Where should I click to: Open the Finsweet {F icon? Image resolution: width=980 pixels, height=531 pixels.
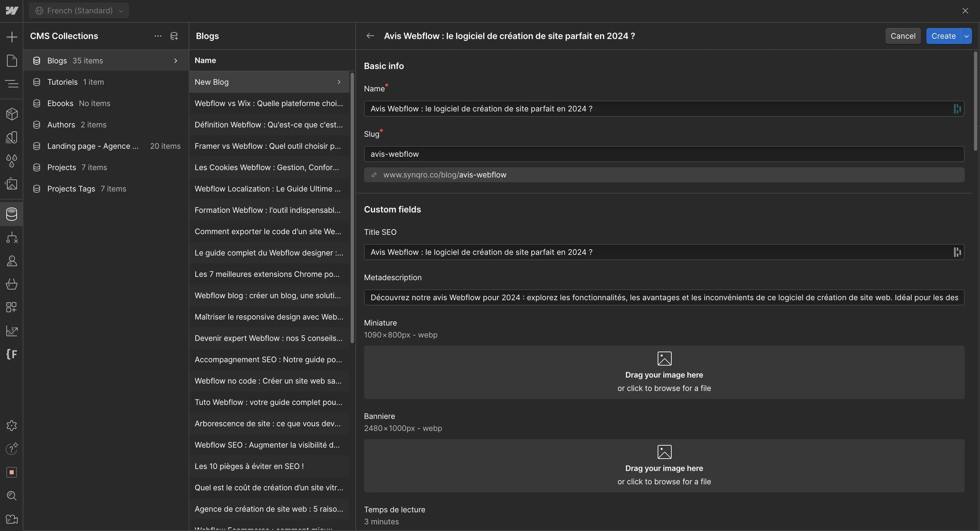pos(12,354)
